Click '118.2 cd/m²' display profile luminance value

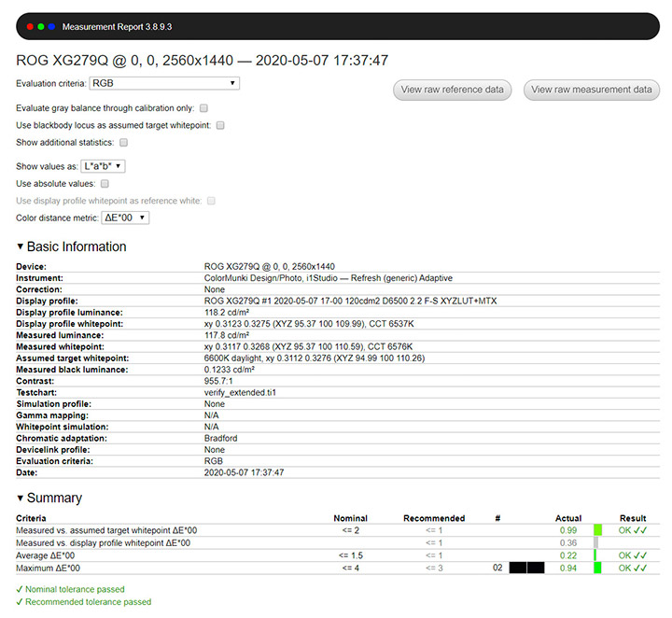tap(227, 313)
